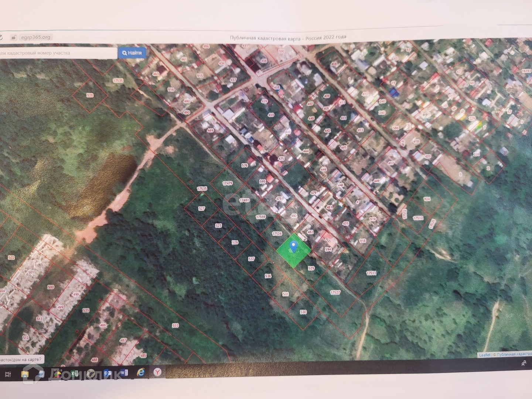Click parcel label 512

pos(26,338)
